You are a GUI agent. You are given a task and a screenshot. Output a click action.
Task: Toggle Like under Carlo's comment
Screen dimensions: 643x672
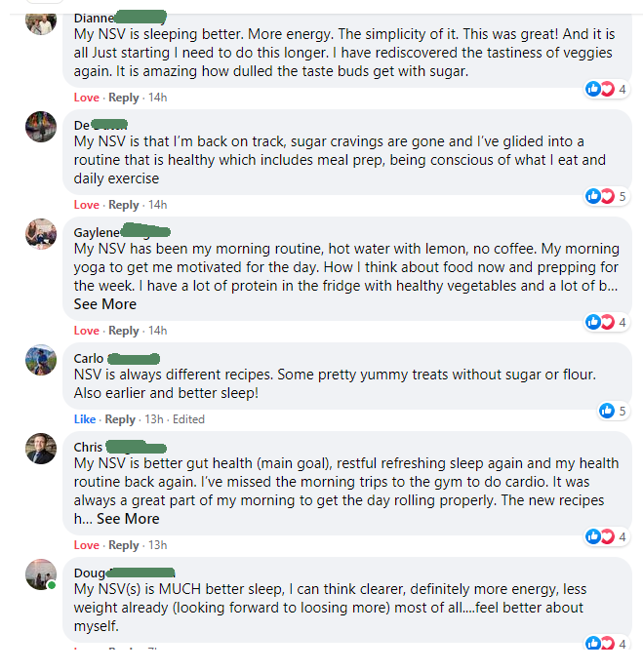coord(85,419)
